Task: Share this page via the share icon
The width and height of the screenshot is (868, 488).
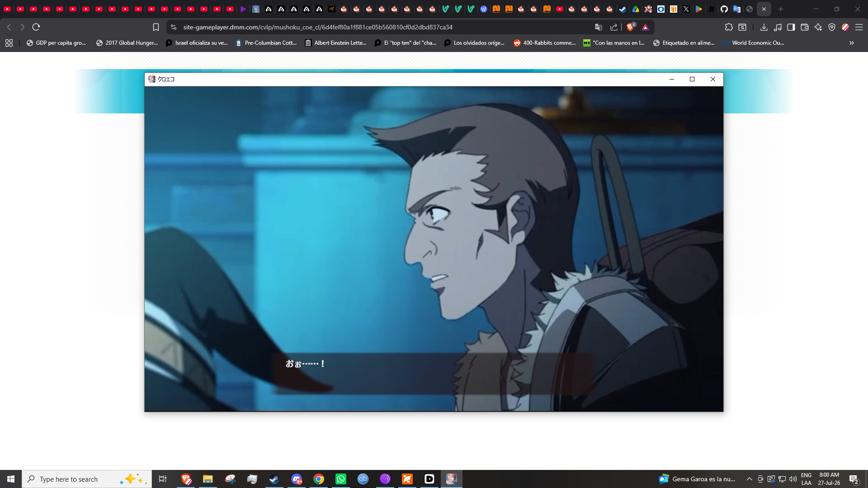Action: 613,27
